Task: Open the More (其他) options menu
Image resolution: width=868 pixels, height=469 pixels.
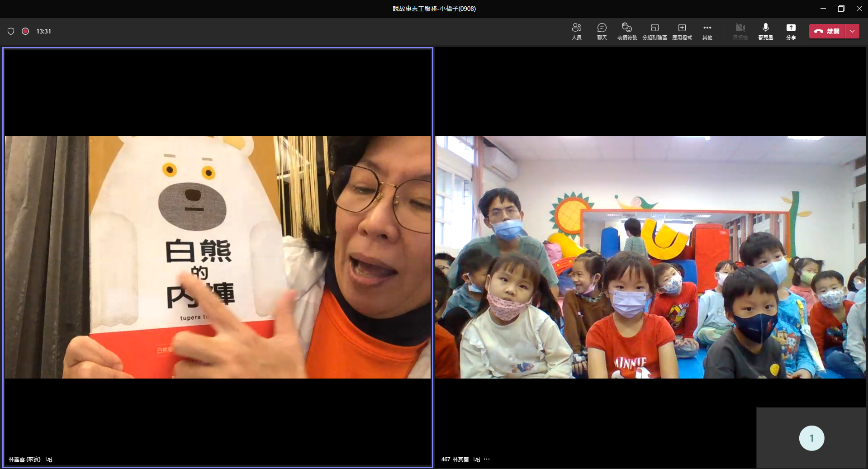Action: point(707,31)
